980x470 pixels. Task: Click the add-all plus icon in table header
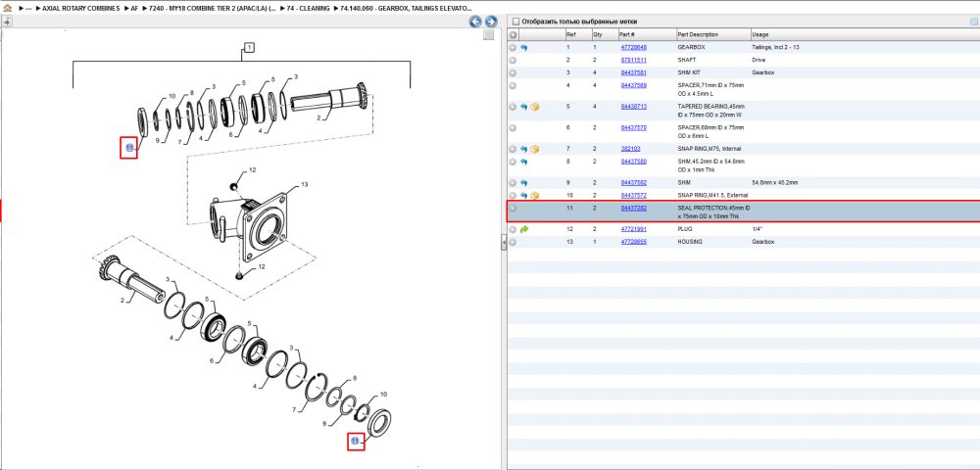513,35
